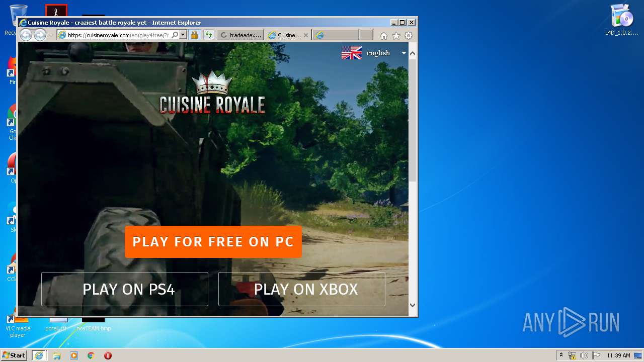Image resolution: width=644 pixels, height=362 pixels.
Task: Maximize the Internet Explorer window
Action: click(x=402, y=23)
